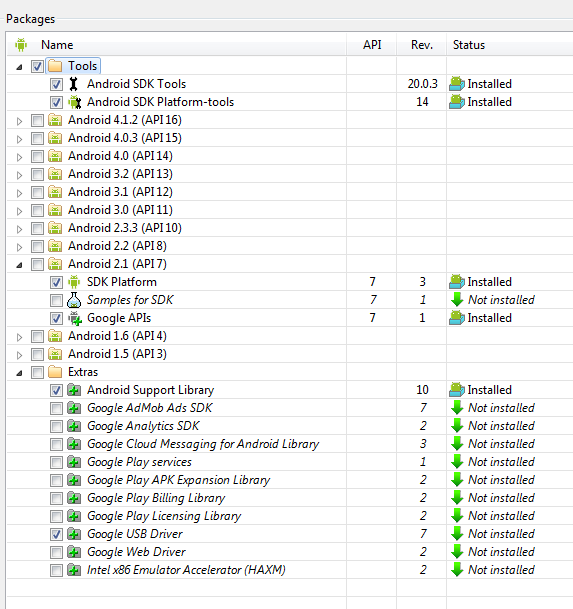Click the Google APIs add-on icon
Viewport: 573px width, 609px height.
(75, 318)
